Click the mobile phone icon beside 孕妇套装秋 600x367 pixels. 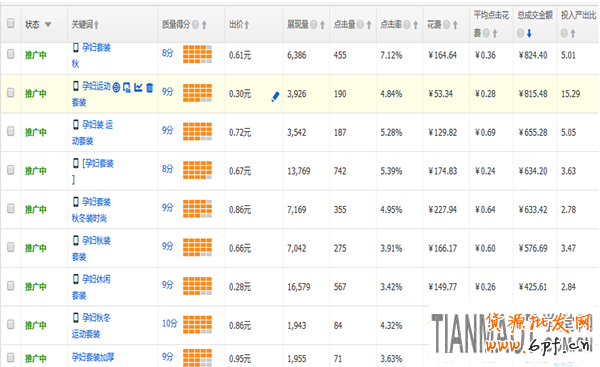(76, 47)
